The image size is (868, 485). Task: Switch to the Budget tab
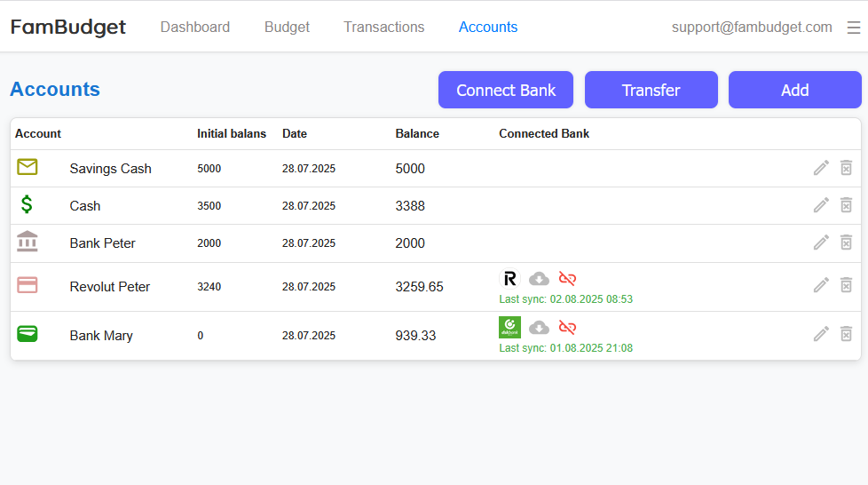pos(287,28)
